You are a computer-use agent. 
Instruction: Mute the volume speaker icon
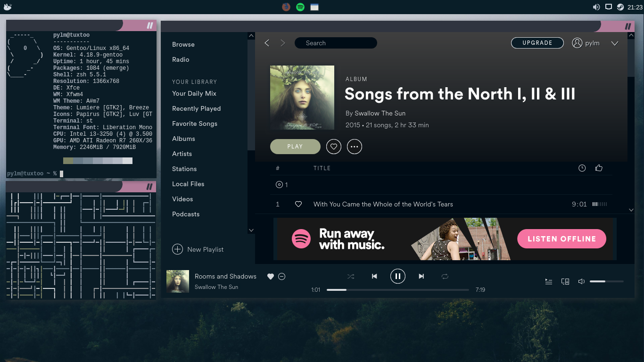(x=581, y=281)
